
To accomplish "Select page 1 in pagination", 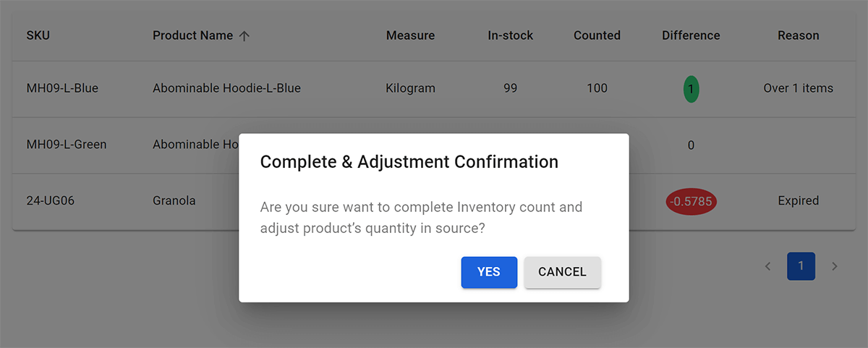I will pyautogui.click(x=801, y=266).
